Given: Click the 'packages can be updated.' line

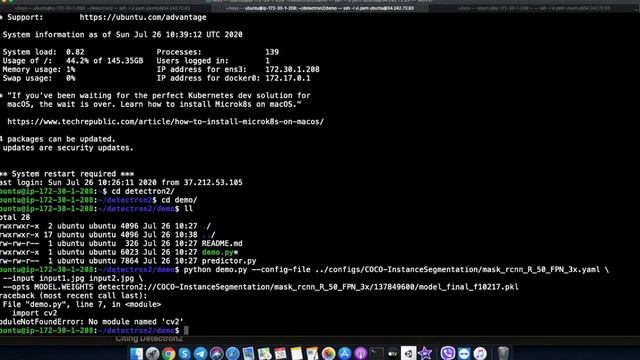Looking at the screenshot, I should tap(58, 139).
